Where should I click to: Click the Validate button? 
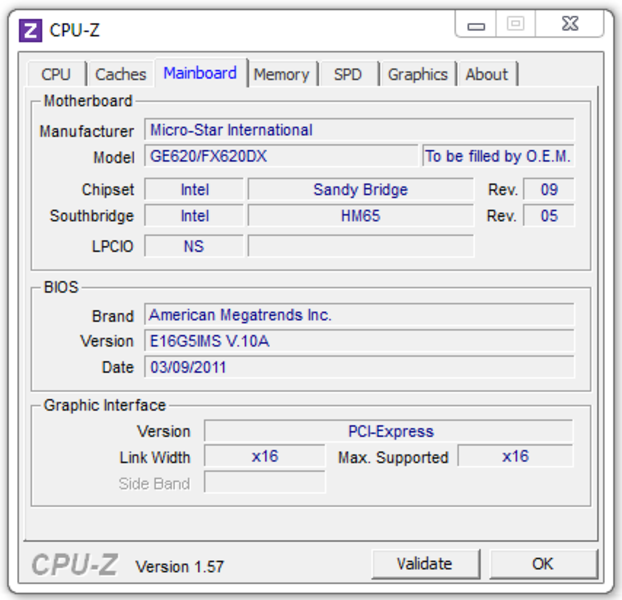(426, 564)
